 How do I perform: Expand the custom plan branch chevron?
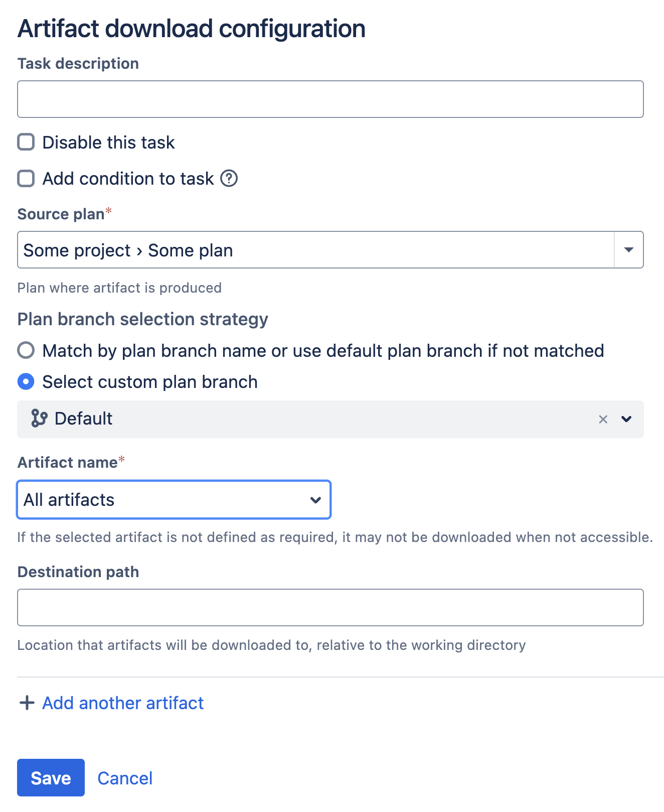(626, 419)
